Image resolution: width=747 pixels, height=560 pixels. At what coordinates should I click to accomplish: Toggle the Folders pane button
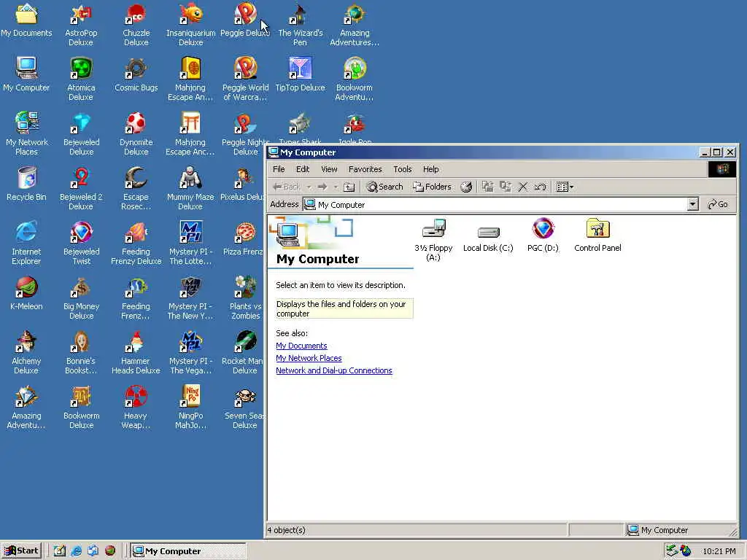coord(432,187)
